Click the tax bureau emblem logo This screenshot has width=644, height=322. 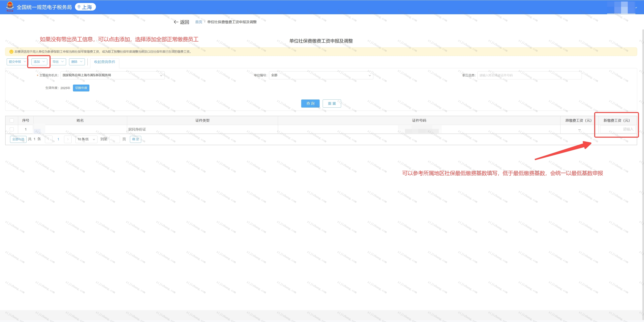click(x=10, y=7)
